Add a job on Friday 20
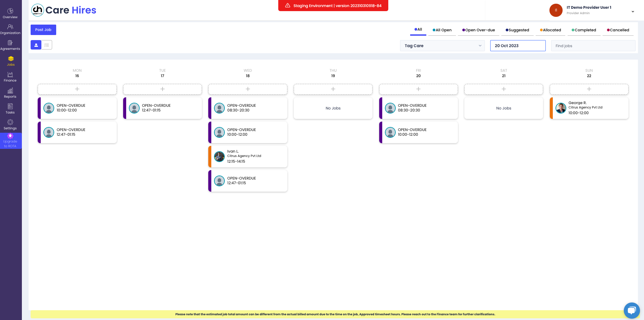 419,89
